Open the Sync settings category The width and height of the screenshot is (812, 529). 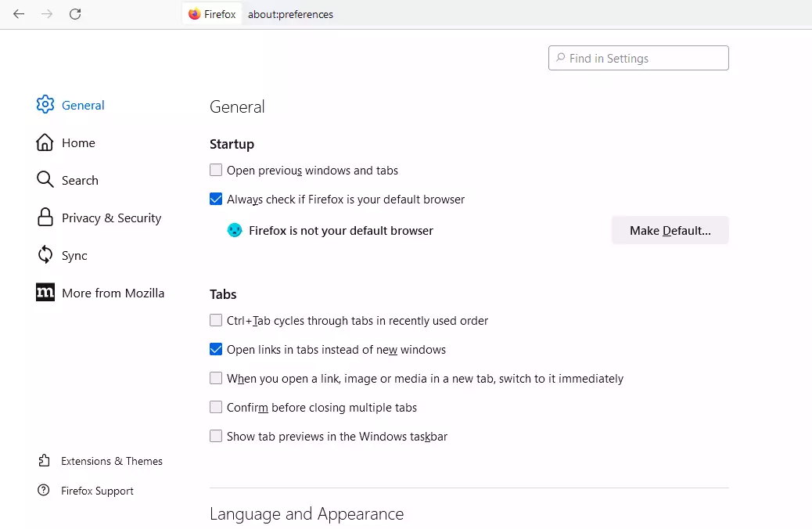pyautogui.click(x=62, y=255)
